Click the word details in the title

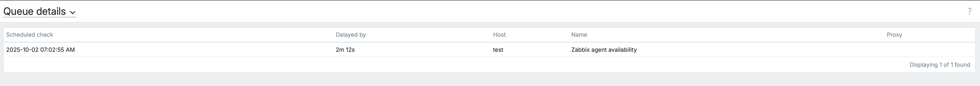[x=51, y=12]
